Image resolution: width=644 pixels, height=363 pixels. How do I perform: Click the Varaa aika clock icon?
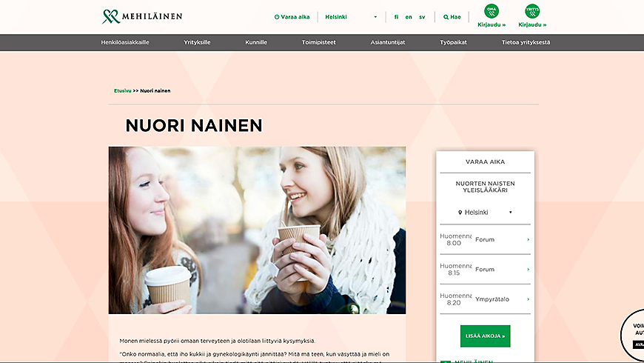pyautogui.click(x=277, y=17)
